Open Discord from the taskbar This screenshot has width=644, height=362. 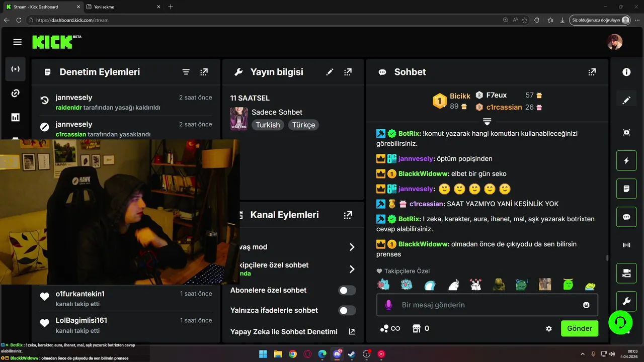337,354
